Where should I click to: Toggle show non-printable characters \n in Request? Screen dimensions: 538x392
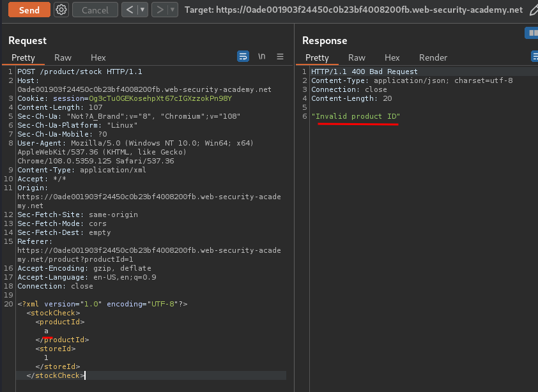tap(262, 56)
